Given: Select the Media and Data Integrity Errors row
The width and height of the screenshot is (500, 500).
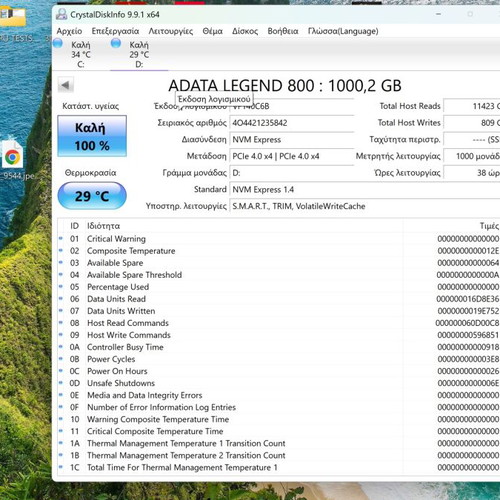Looking at the screenshot, I should pos(279,395).
